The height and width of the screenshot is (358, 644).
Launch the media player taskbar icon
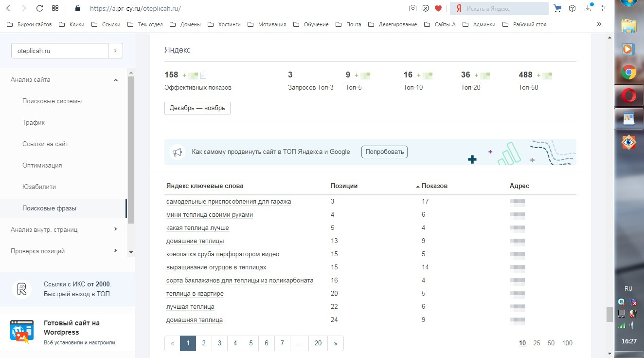coord(628,49)
